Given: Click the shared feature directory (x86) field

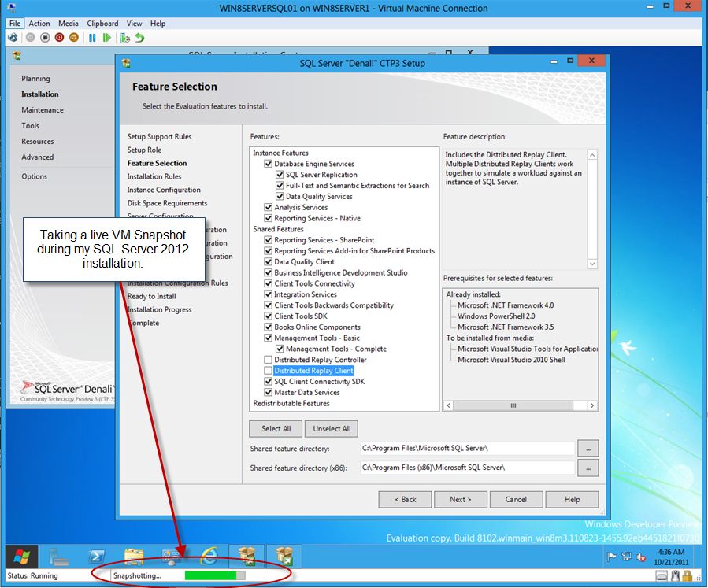Looking at the screenshot, I should click(467, 468).
